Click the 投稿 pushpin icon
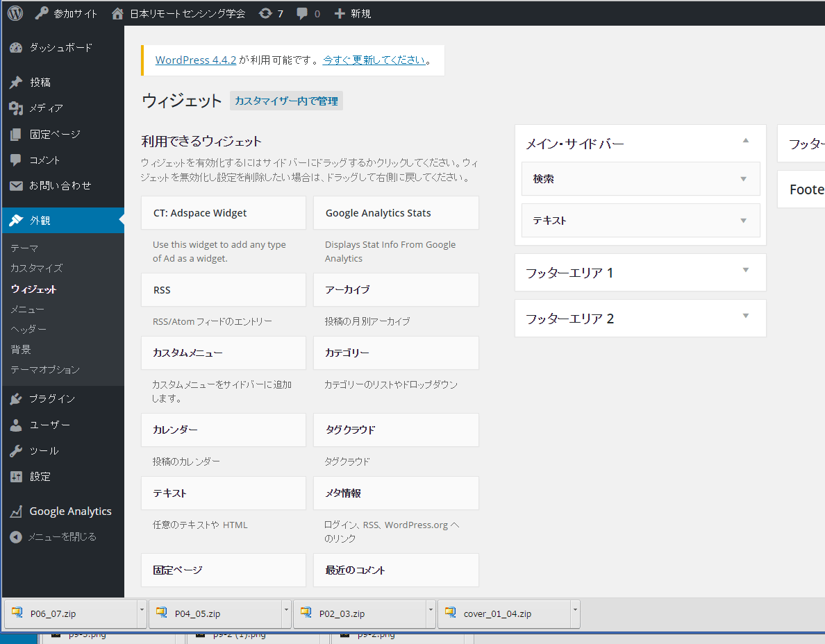The image size is (825, 644). (x=16, y=82)
